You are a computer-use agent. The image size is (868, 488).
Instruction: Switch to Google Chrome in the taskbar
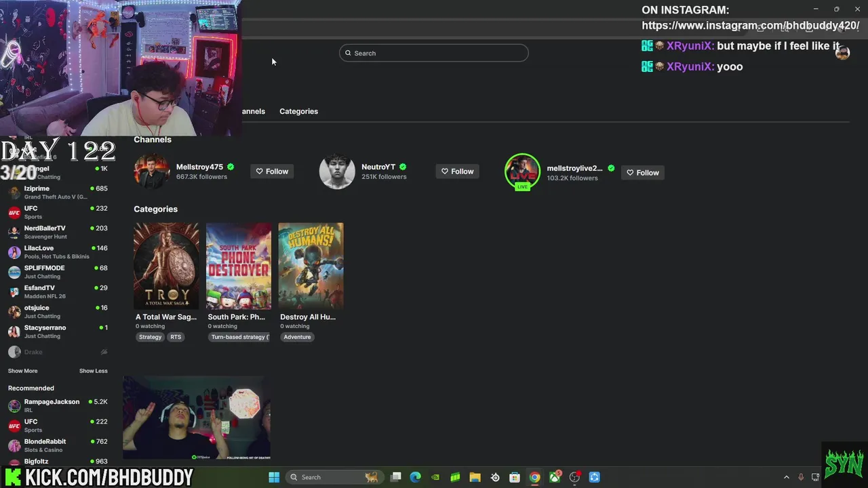(x=534, y=477)
